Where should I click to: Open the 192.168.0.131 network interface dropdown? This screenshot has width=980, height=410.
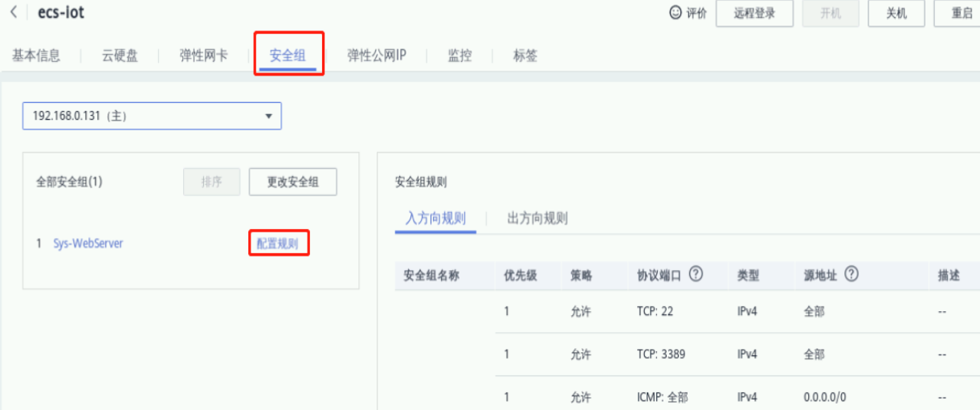pyautogui.click(x=152, y=116)
